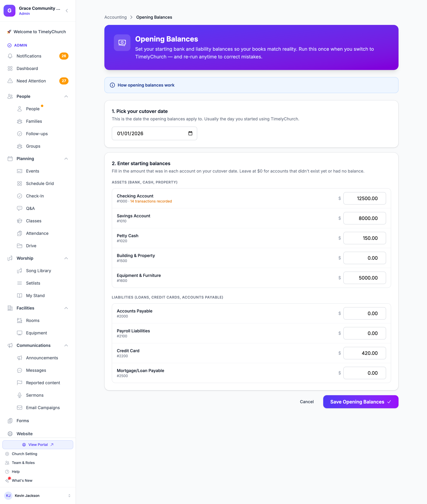
Task: Select Announcements in the sidebar
Action: pos(42,358)
